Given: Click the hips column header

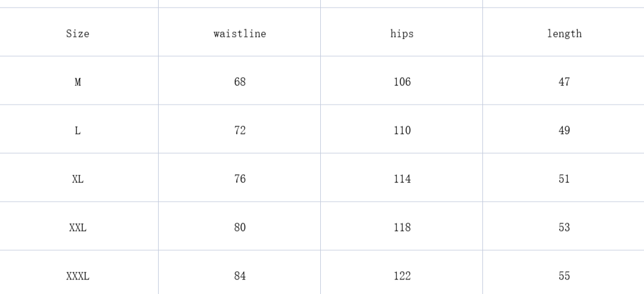Looking at the screenshot, I should [402, 33].
